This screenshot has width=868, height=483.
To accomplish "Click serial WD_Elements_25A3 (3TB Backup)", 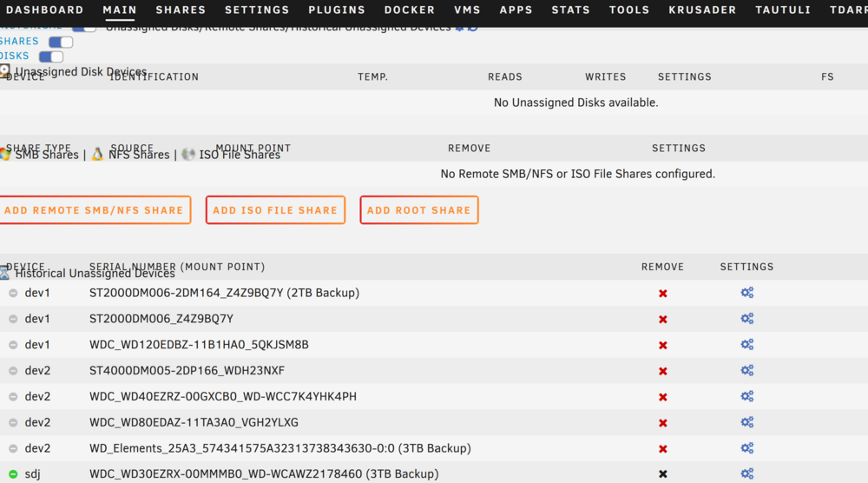I will click(x=280, y=448).
